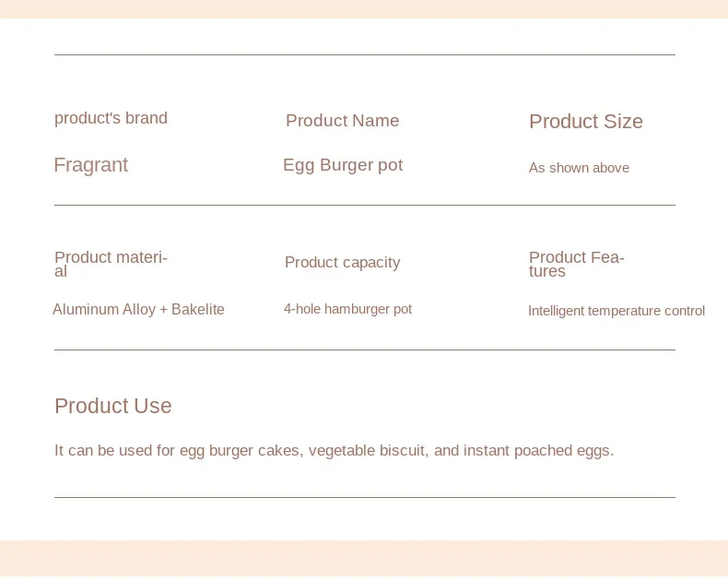The image size is (728, 581).
Task: Click the sentence about egg burger cakes
Action: (x=334, y=451)
